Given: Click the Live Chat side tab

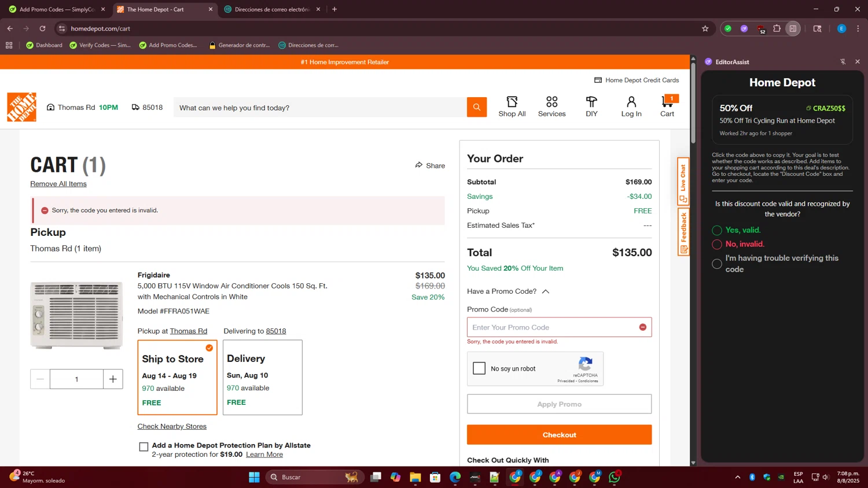Looking at the screenshot, I should click(x=683, y=182).
